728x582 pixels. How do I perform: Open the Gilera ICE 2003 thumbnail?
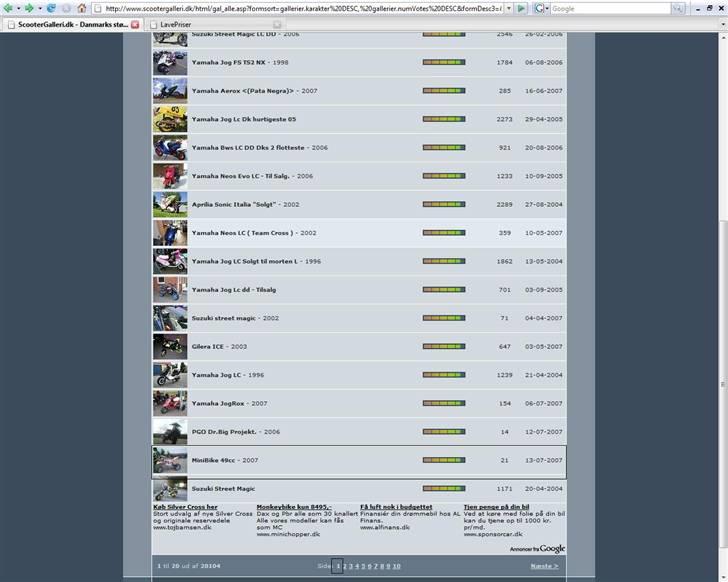170,346
